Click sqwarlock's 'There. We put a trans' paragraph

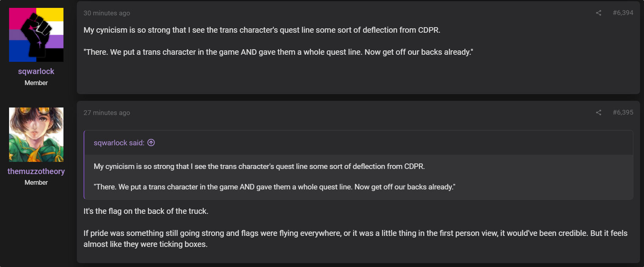(278, 52)
